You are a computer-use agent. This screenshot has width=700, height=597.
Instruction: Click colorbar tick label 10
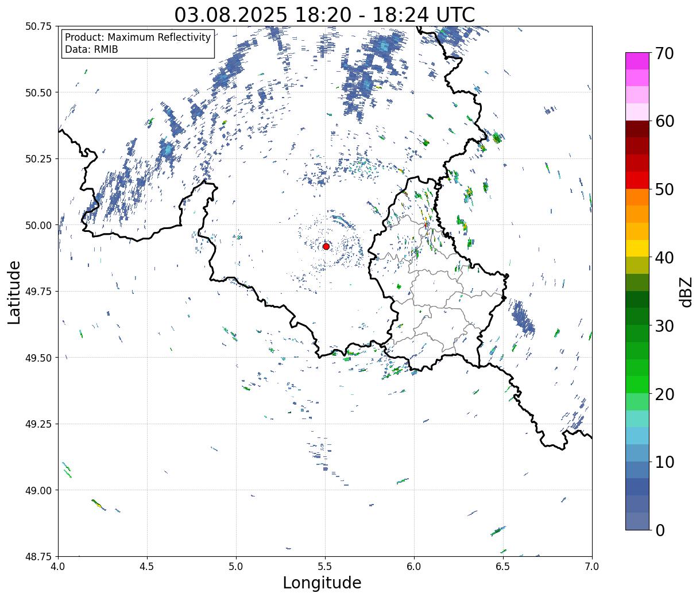(664, 462)
